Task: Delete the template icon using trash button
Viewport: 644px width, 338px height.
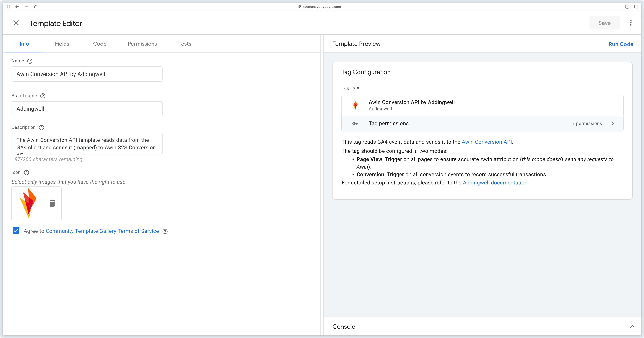Action: pos(52,203)
